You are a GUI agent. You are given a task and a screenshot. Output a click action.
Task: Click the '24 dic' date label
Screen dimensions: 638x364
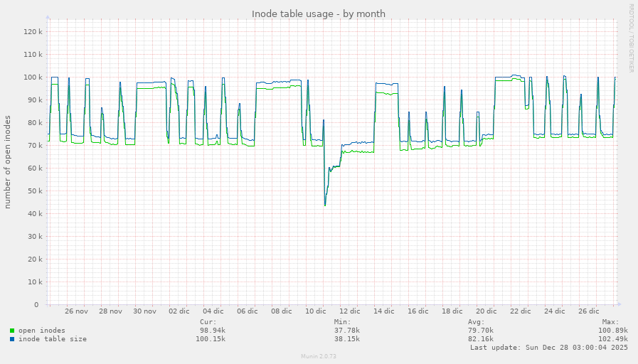click(555, 311)
